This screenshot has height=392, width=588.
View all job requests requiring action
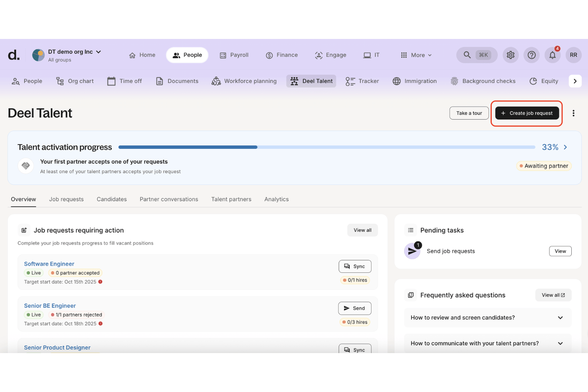(x=362, y=230)
